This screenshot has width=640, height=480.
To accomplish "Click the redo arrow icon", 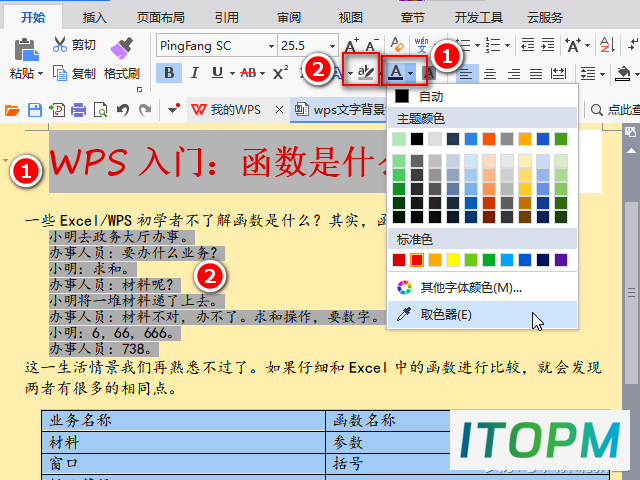I will (144, 110).
